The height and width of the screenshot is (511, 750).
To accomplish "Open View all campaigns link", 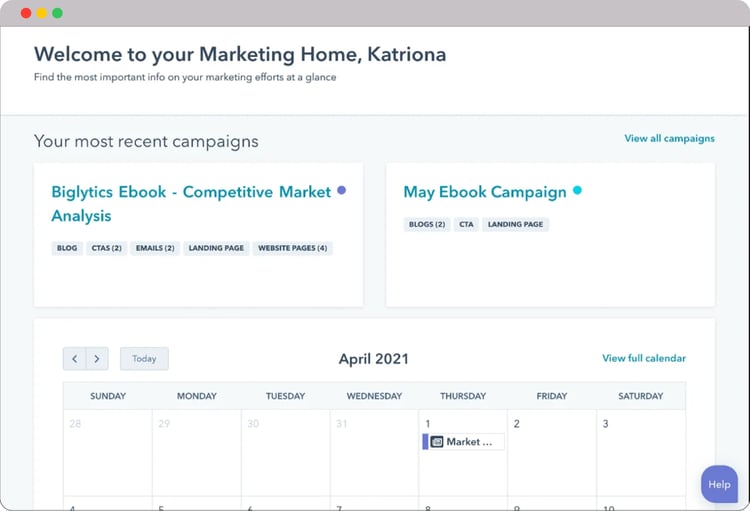I will (x=669, y=139).
